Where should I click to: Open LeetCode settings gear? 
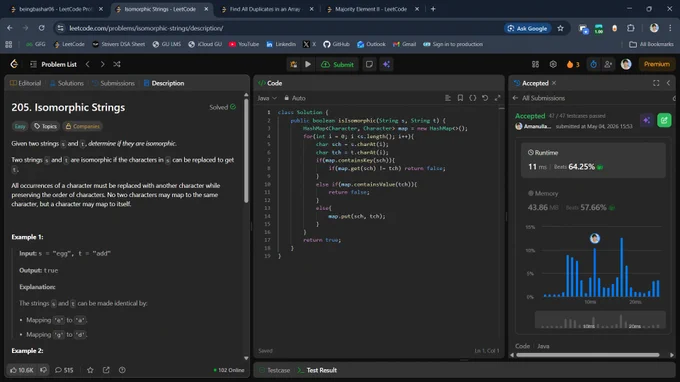coord(553,64)
